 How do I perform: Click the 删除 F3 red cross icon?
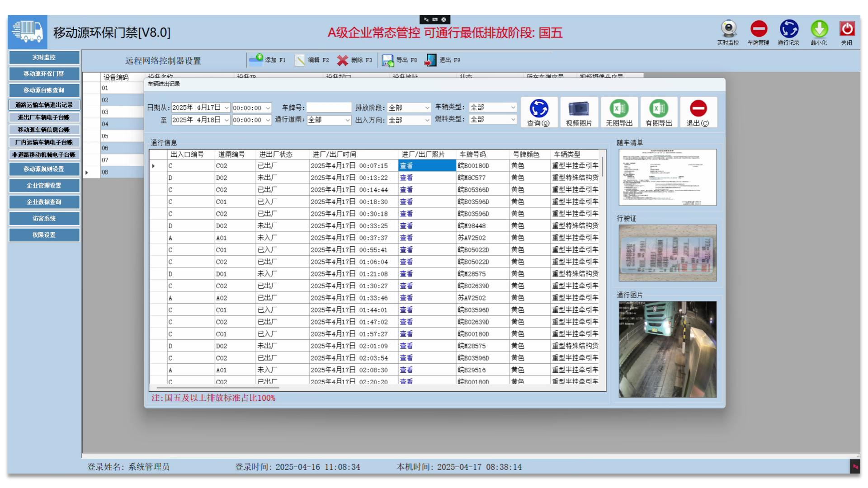point(343,60)
